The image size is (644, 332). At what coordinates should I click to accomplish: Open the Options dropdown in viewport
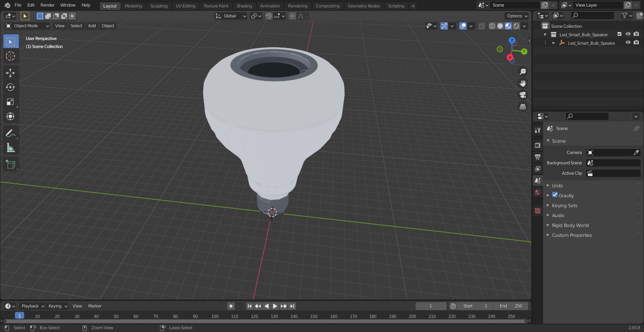click(x=517, y=16)
